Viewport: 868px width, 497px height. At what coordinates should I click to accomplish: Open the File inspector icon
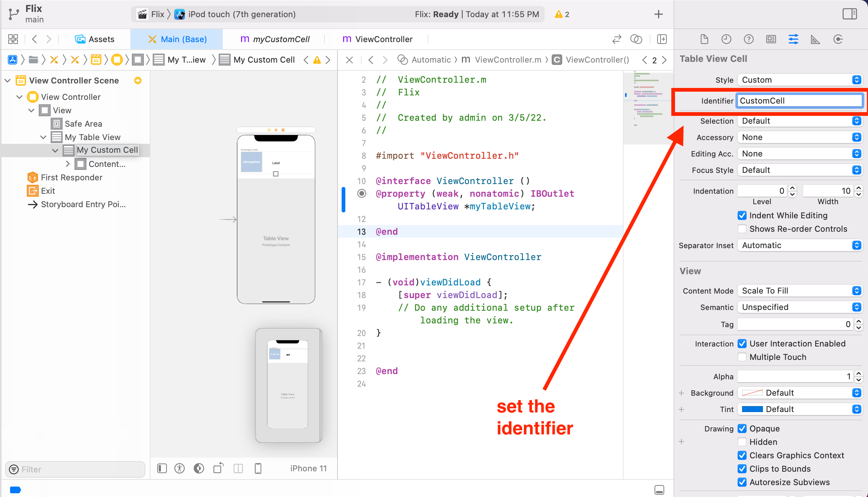point(704,39)
